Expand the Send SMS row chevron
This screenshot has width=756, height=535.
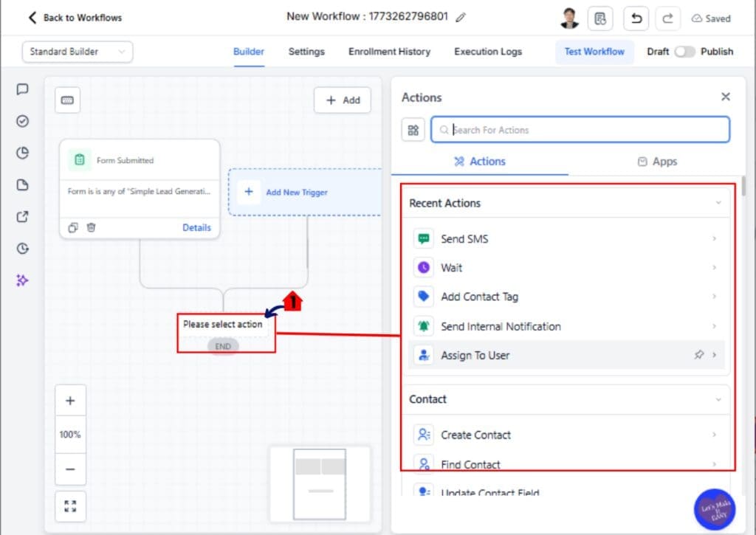[x=715, y=239]
